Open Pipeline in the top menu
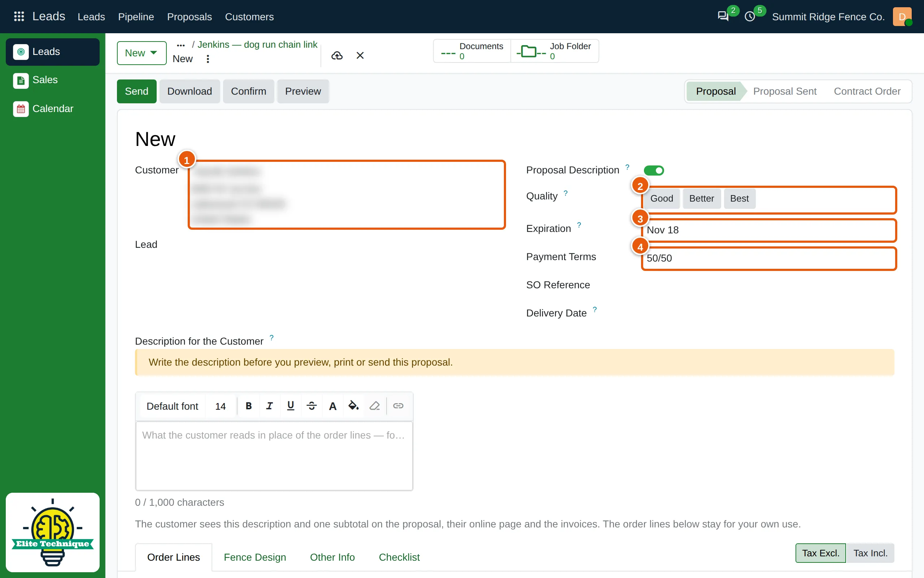This screenshot has height=578, width=924. 136,17
